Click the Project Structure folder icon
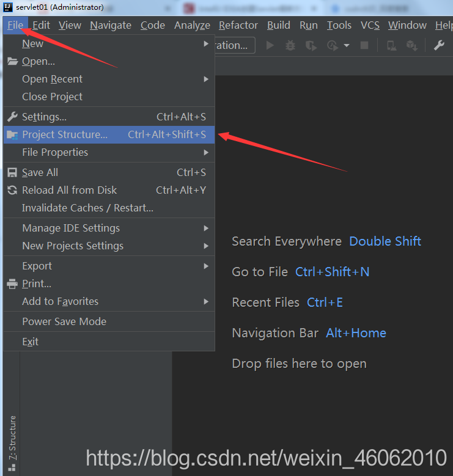Screen dimensions: 453x476 point(12,134)
